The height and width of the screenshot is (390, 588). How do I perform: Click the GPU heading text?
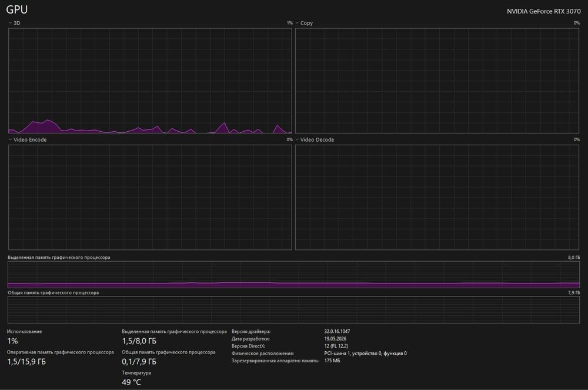click(x=17, y=9)
